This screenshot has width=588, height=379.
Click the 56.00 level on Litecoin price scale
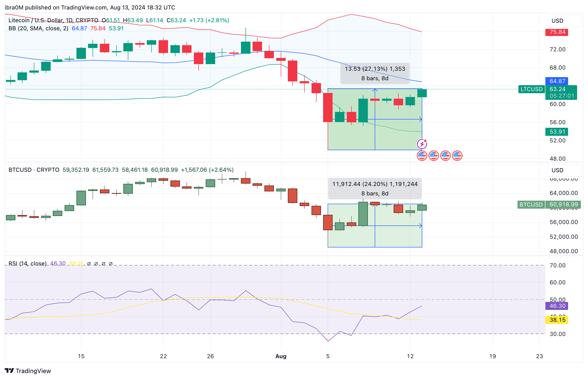point(557,122)
